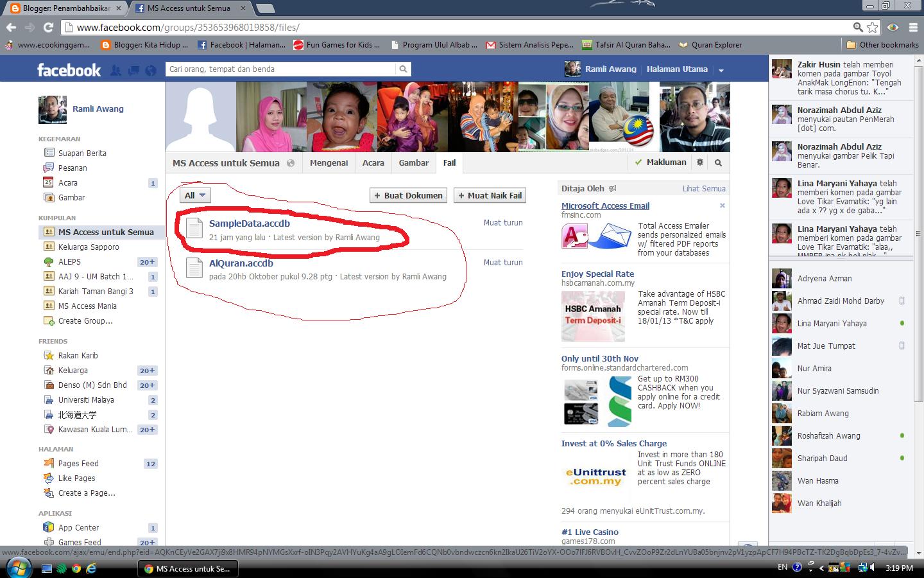Click HSBC Amanah ad thumbnail
This screenshot has height=578, width=924.
[593, 316]
